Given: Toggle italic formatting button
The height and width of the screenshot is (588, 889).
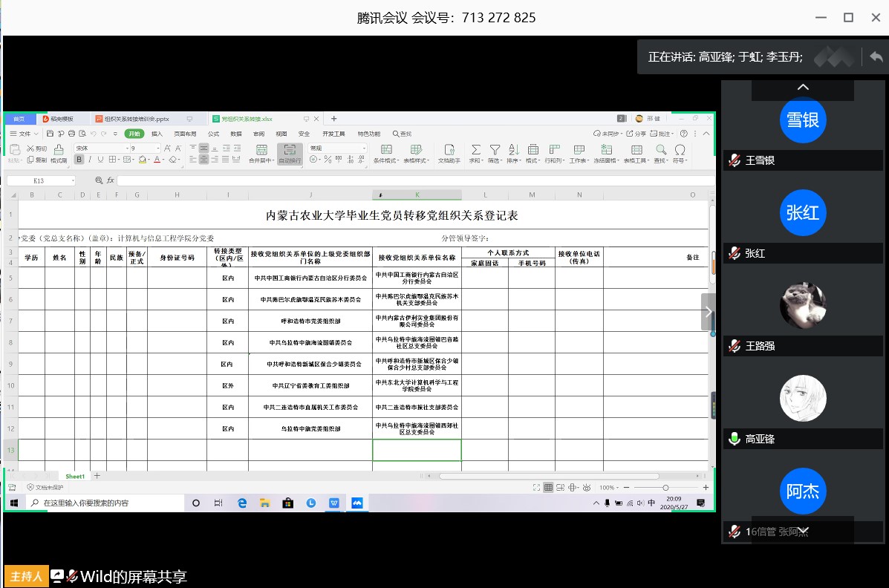Looking at the screenshot, I should click(88, 160).
